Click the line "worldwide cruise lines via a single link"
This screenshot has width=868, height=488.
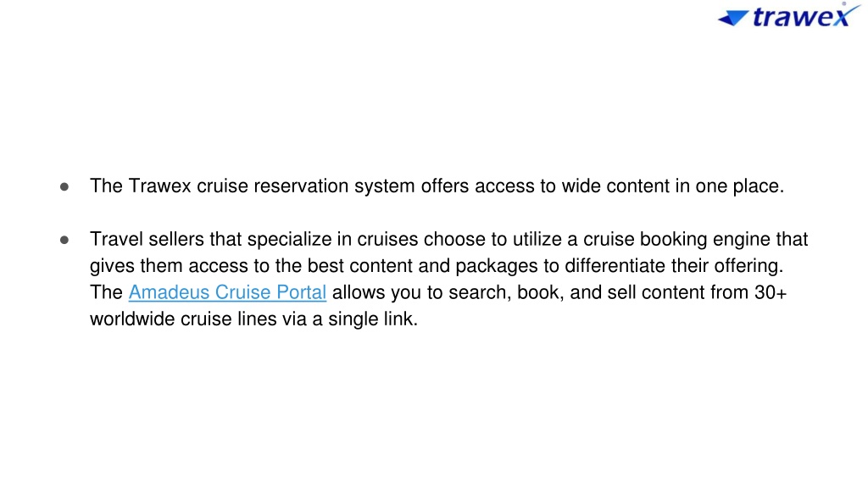pos(253,319)
